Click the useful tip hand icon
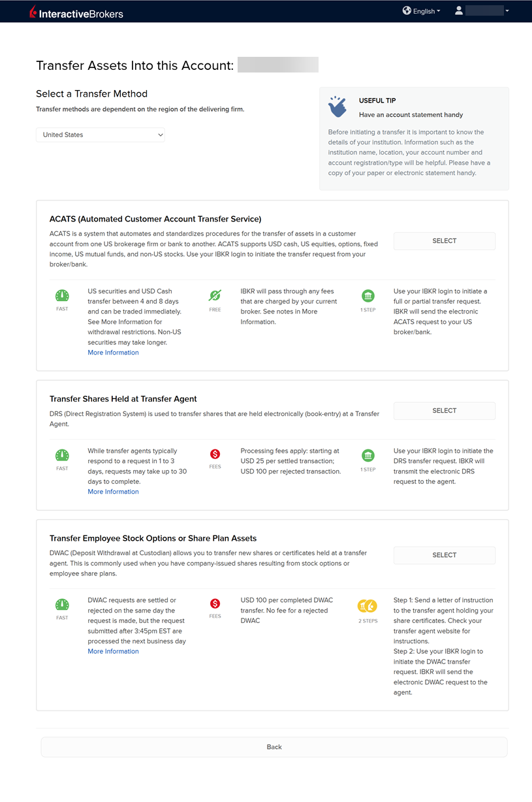This screenshot has height=802, width=532. [x=337, y=106]
